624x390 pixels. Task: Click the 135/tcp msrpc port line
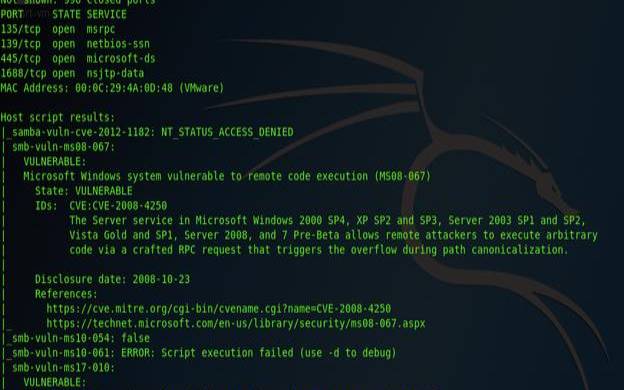[58, 29]
